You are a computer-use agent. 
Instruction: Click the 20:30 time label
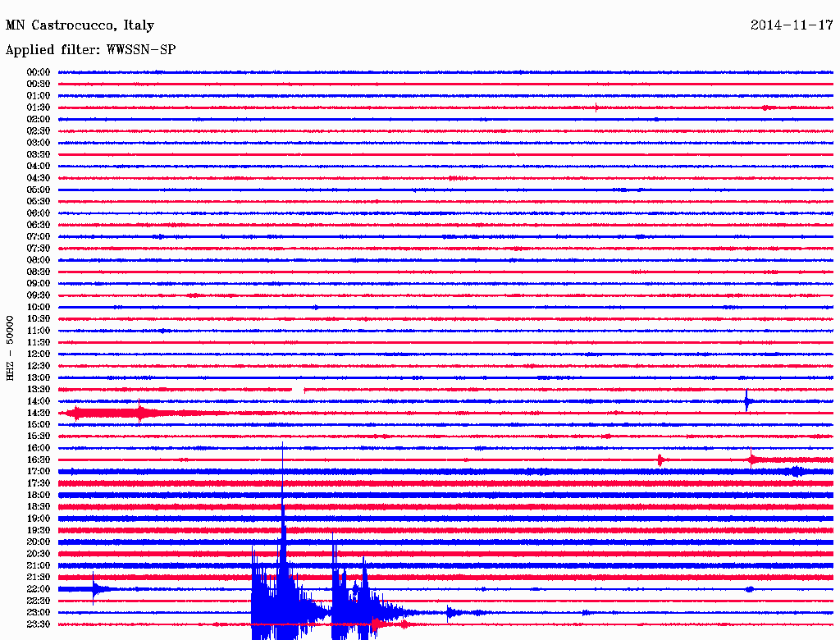[39, 554]
